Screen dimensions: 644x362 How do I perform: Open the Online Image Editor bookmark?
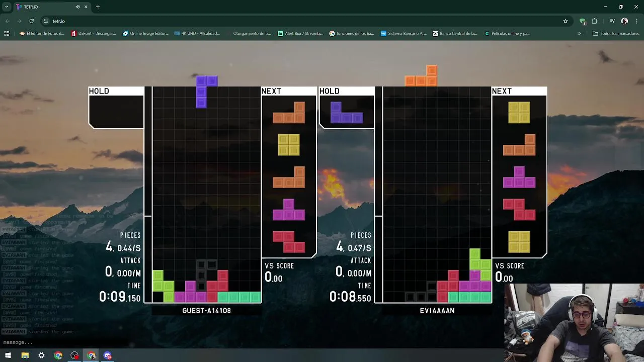click(x=145, y=34)
